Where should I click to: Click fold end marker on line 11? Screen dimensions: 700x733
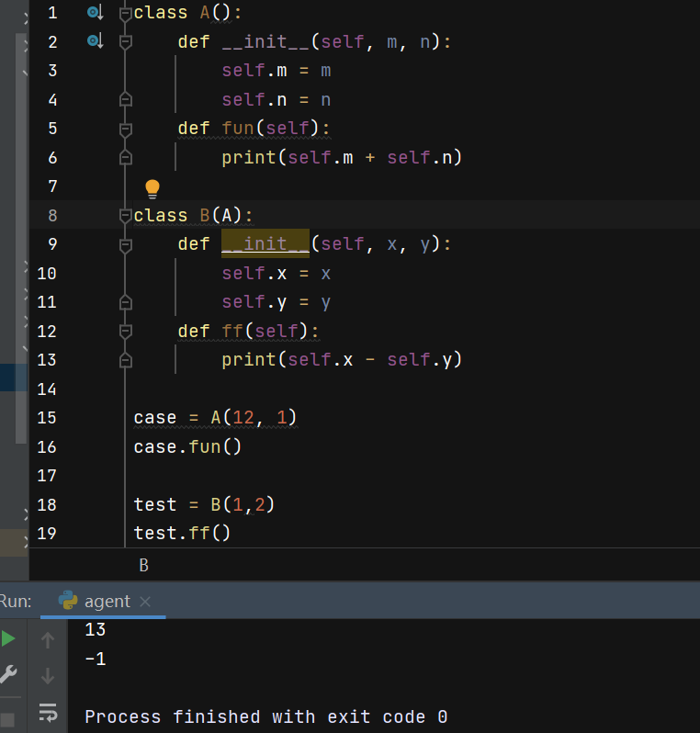coord(125,302)
